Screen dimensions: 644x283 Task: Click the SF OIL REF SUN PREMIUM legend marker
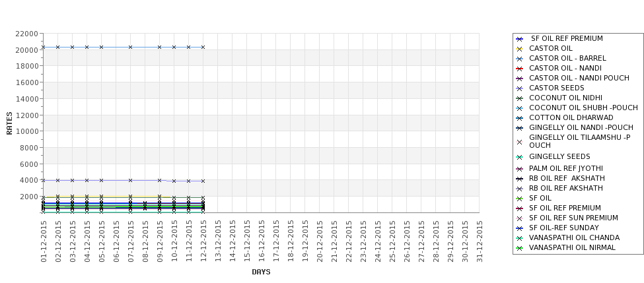(x=519, y=218)
